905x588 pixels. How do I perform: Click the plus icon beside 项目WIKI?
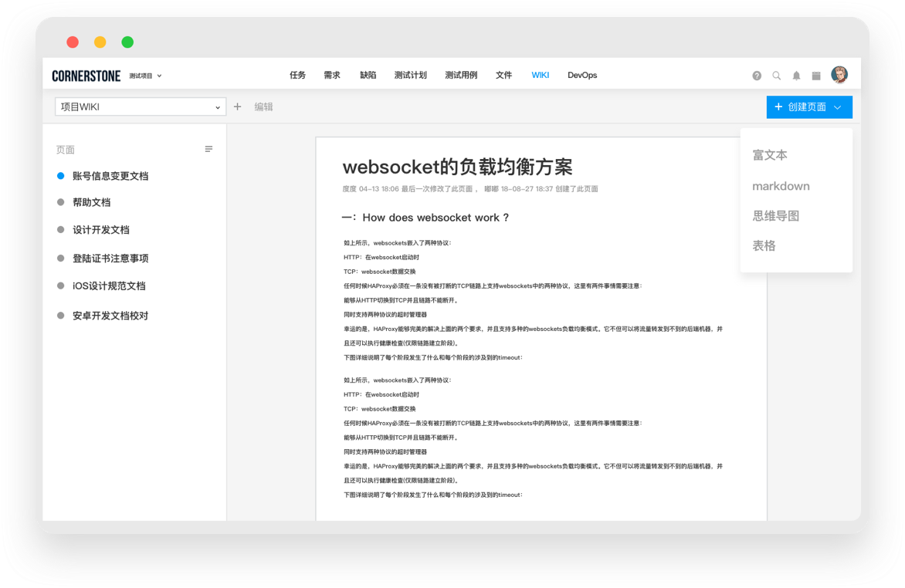click(237, 106)
